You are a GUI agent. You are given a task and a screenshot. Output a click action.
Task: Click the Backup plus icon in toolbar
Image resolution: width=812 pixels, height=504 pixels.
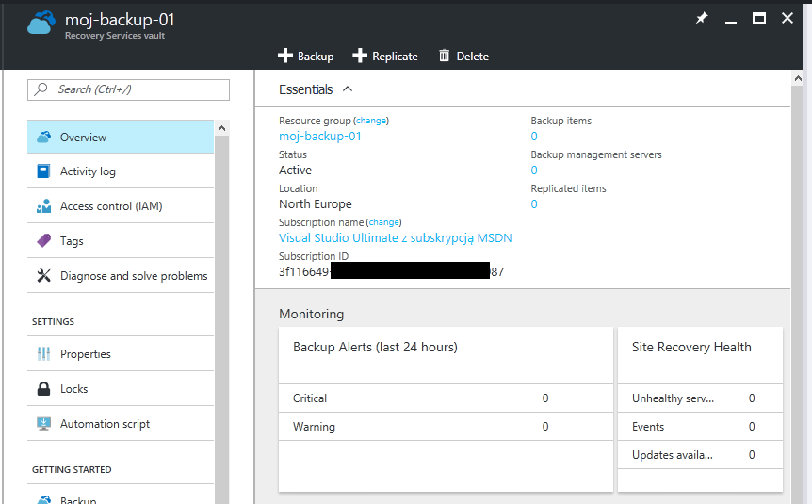[285, 56]
